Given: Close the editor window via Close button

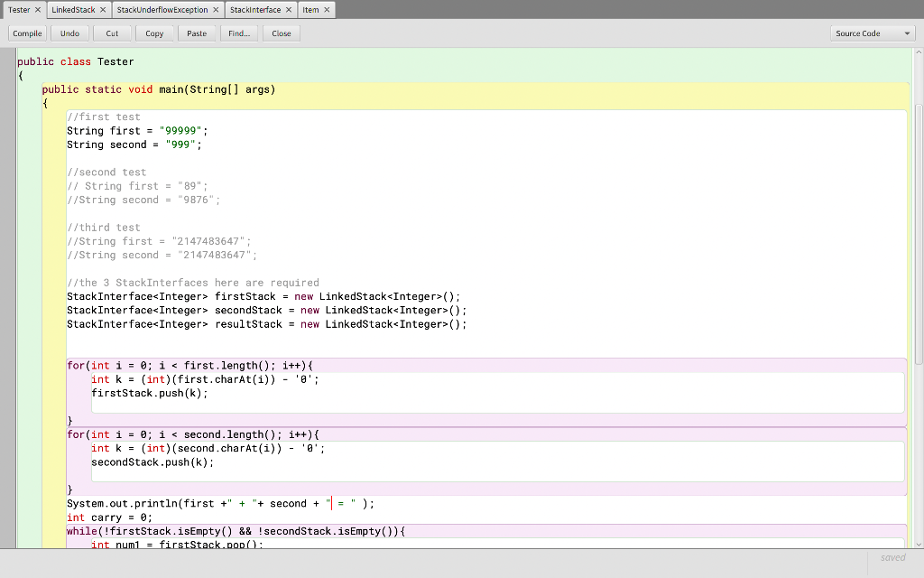Looking at the screenshot, I should pos(281,33).
